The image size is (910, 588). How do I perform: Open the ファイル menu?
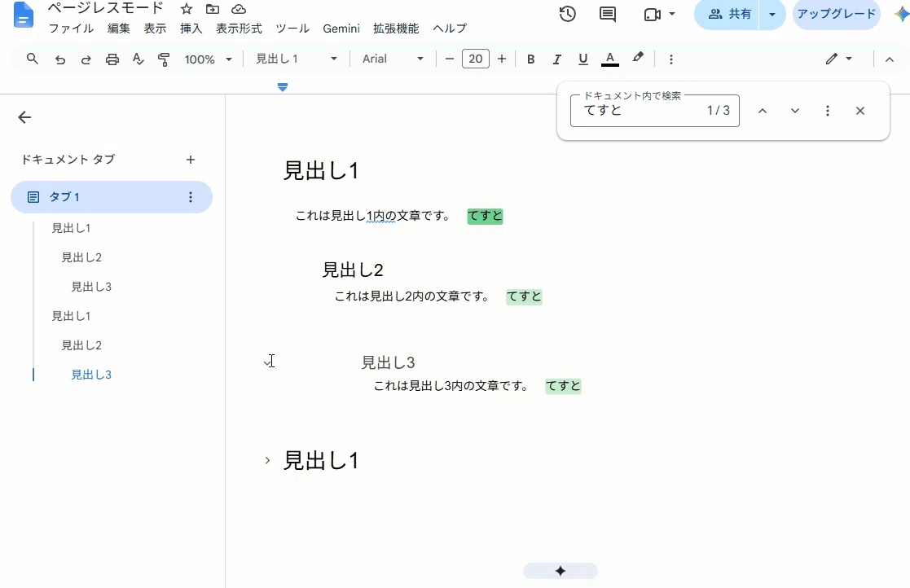tap(72, 29)
